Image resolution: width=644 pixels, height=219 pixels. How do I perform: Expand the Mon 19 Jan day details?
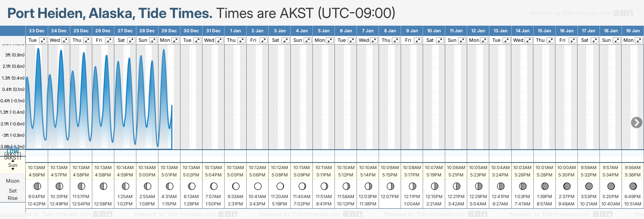click(x=639, y=40)
